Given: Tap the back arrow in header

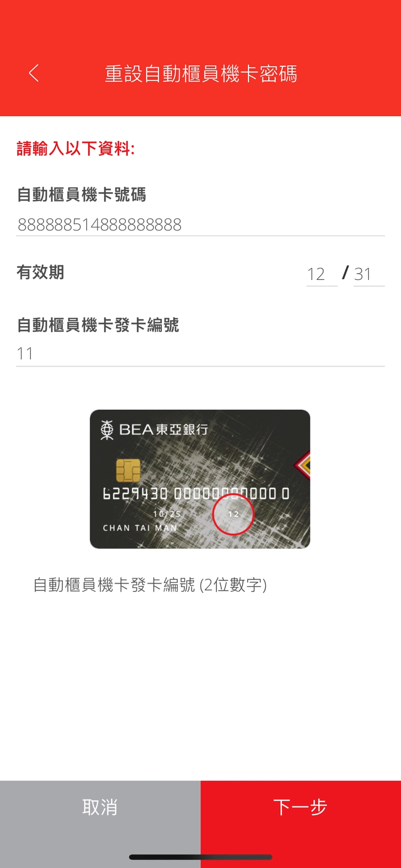Looking at the screenshot, I should click(x=33, y=73).
